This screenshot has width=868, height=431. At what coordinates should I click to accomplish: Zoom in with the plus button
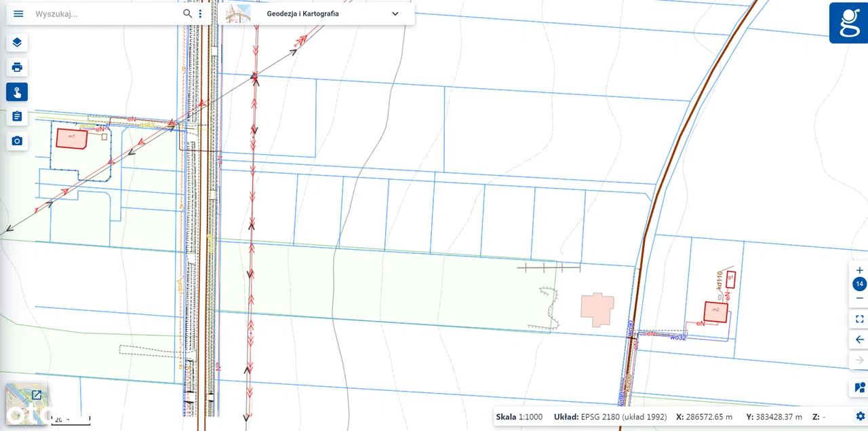(859, 270)
